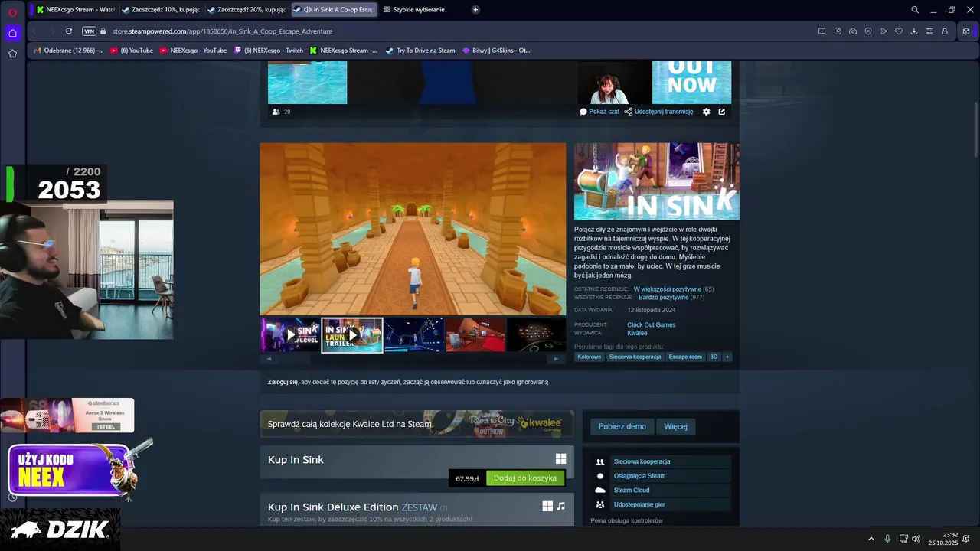Open the tab search magnifier icon
The height and width of the screenshot is (551, 980).
click(915, 10)
